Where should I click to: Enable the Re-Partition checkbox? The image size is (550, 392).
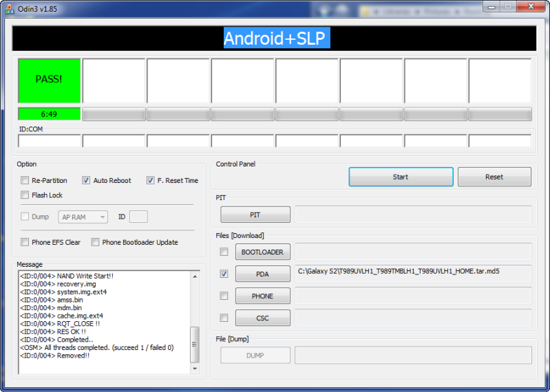click(25, 180)
